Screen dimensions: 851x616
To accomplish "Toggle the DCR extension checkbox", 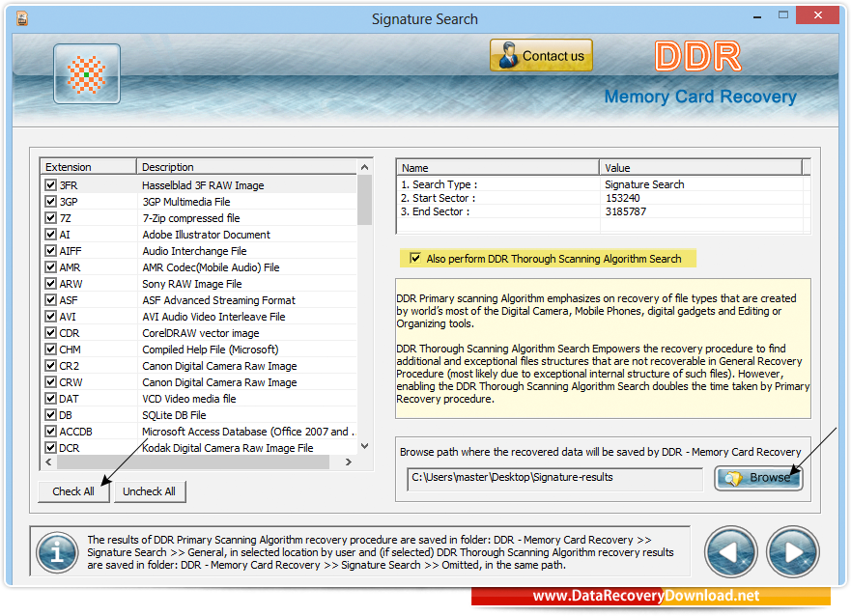I will [51, 447].
